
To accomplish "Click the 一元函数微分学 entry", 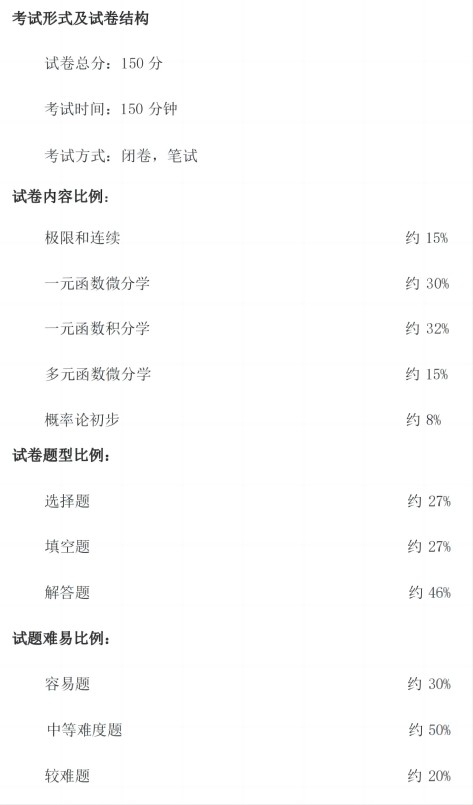I will click(98, 283).
